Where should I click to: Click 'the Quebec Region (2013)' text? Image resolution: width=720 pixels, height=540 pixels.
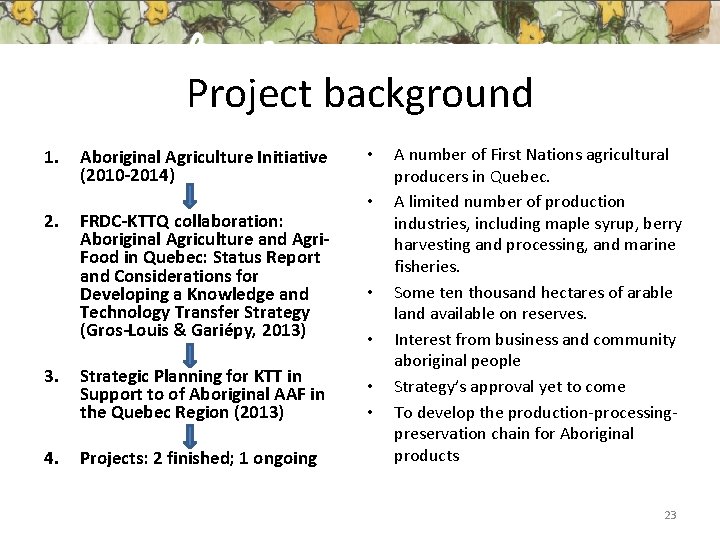(181, 412)
